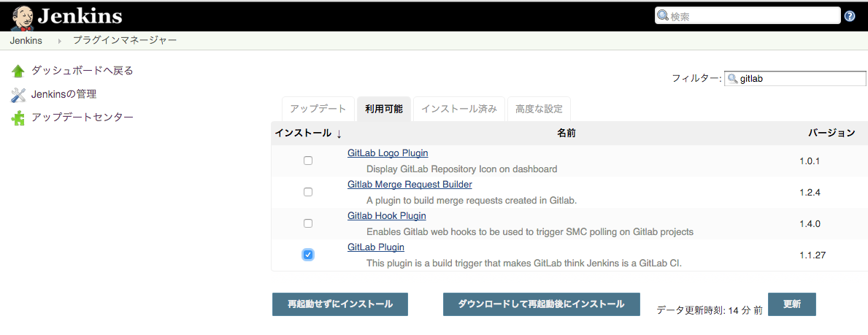The image size is (868, 335).
Task: Sort by the バージョン column header
Action: point(831,133)
